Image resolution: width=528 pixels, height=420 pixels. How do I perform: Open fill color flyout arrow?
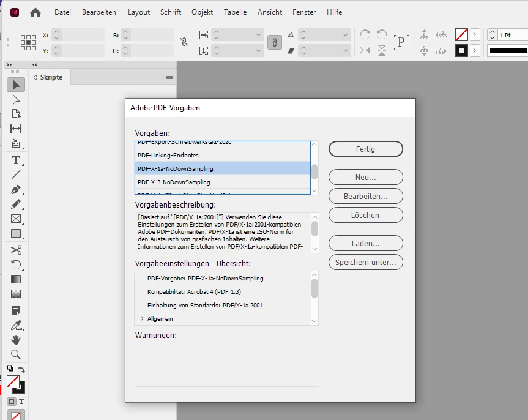pos(474,35)
